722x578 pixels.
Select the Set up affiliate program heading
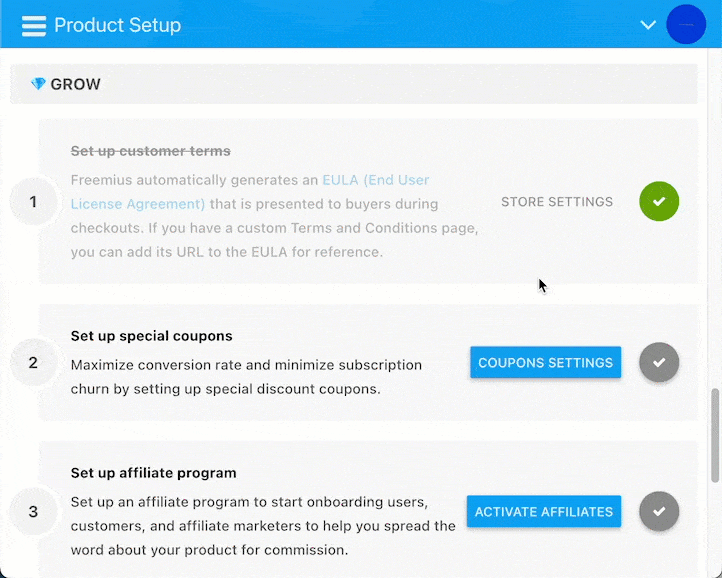point(153,473)
